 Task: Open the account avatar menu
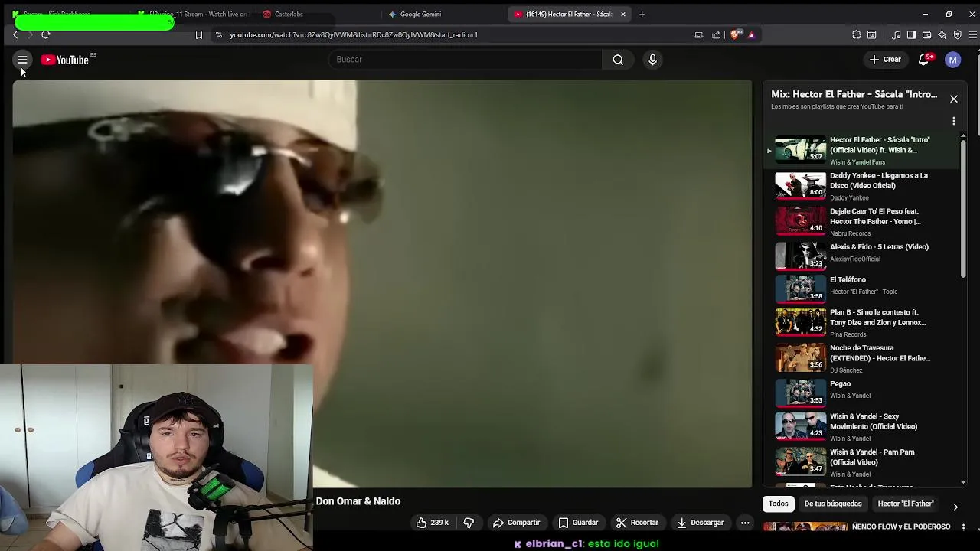tap(952, 60)
